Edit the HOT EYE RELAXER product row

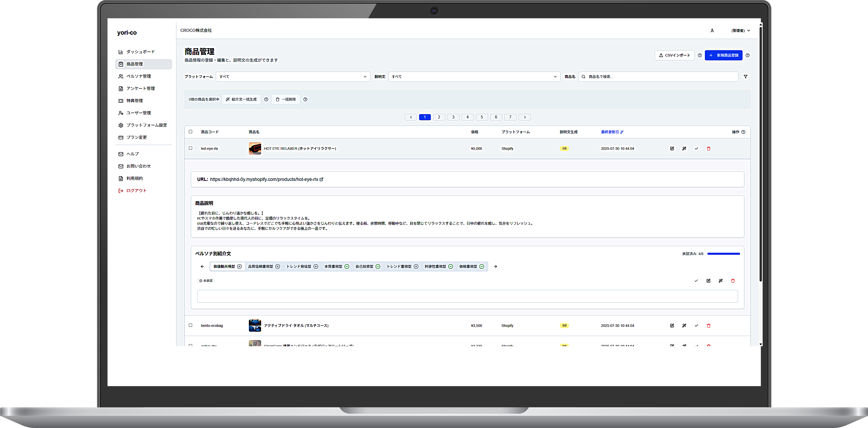672,149
